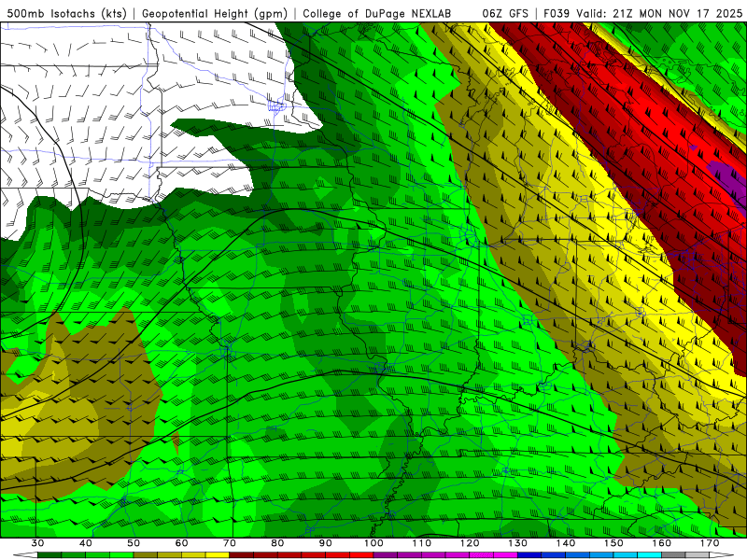747x560 pixels.
Task: Click the legend value "80"
Action: pos(277,543)
